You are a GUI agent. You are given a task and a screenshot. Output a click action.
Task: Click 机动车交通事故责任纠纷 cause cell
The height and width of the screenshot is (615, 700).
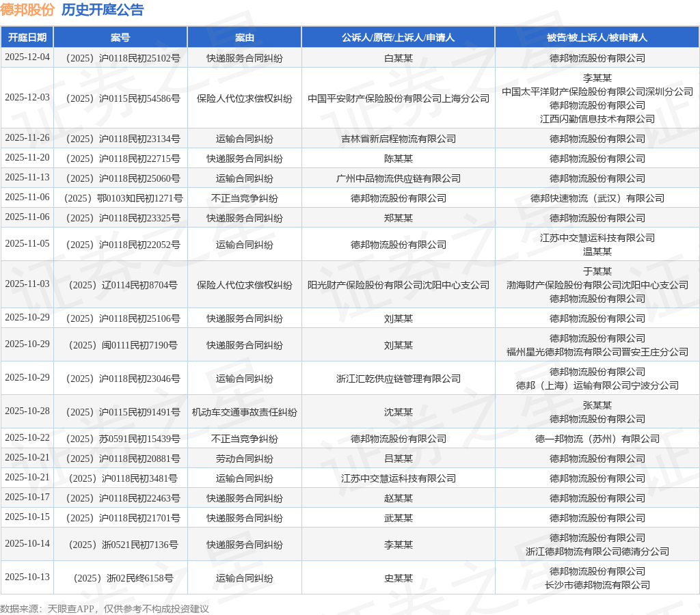point(245,412)
